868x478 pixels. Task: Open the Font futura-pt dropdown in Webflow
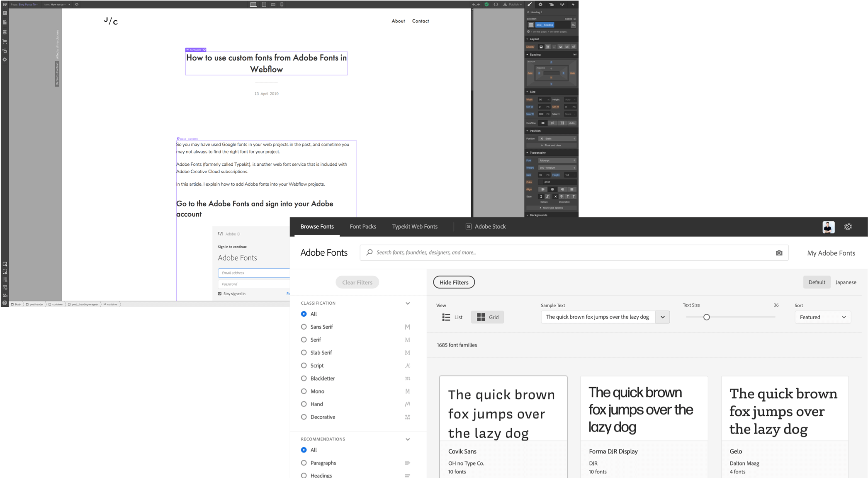[x=557, y=160]
